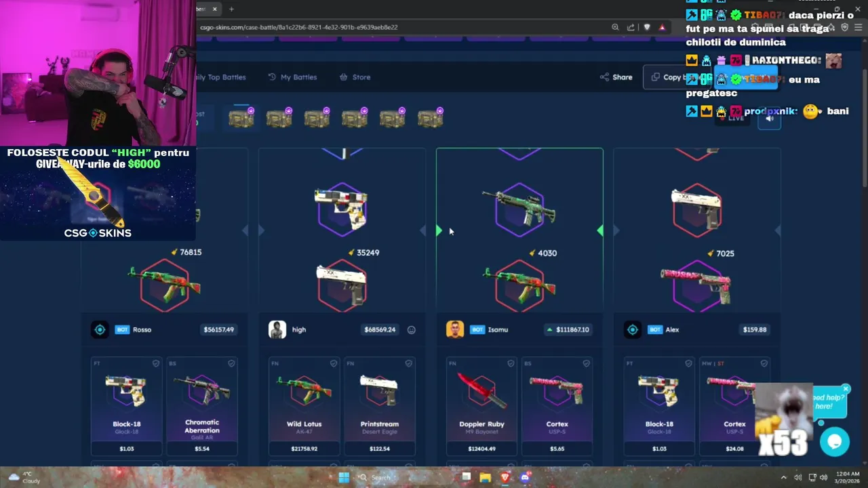Open the taskbar volume control
This screenshot has width=868, height=488.
(823, 477)
